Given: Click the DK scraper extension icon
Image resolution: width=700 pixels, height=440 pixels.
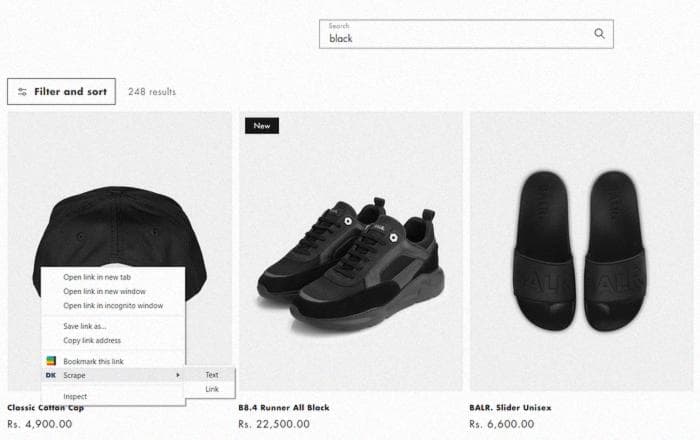Looking at the screenshot, I should coord(51,375).
